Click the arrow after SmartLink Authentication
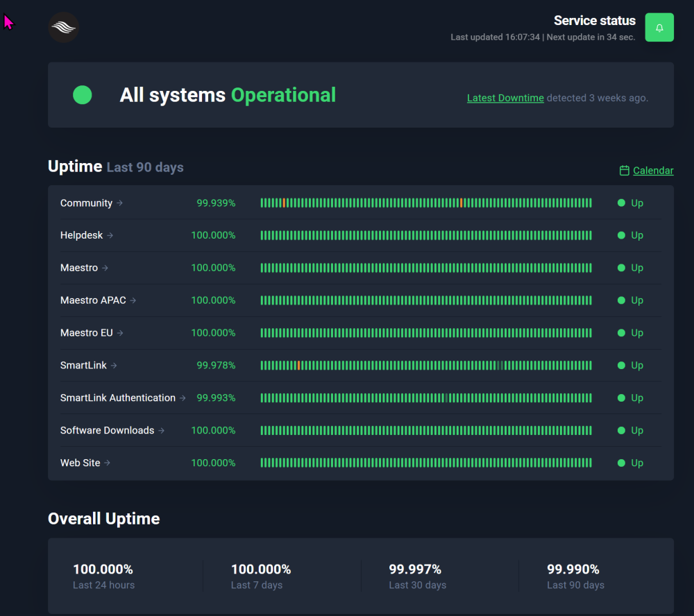This screenshot has height=616, width=694. click(x=183, y=398)
